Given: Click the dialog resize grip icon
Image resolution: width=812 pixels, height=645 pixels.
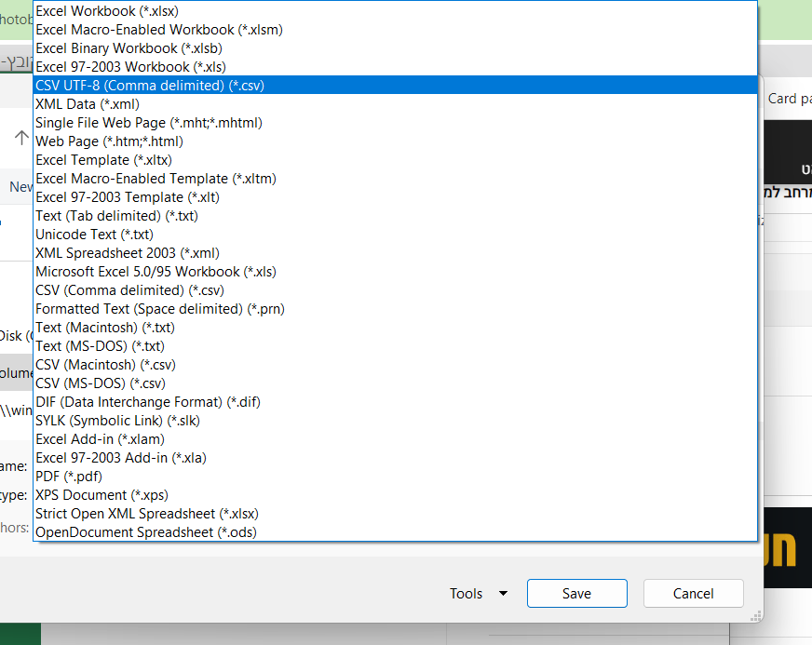Looking at the screenshot, I should 756,615.
